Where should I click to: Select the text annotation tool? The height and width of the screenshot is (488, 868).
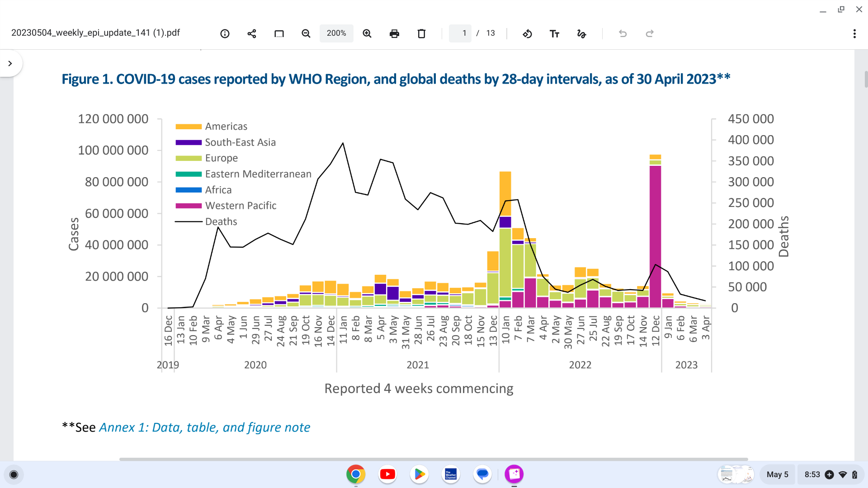tap(554, 33)
